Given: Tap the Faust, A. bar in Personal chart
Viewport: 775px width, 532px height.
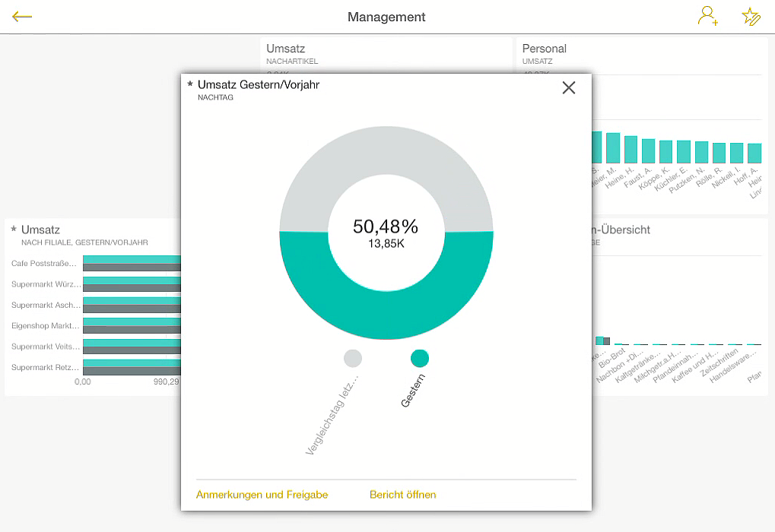Looking at the screenshot, I should [630, 149].
